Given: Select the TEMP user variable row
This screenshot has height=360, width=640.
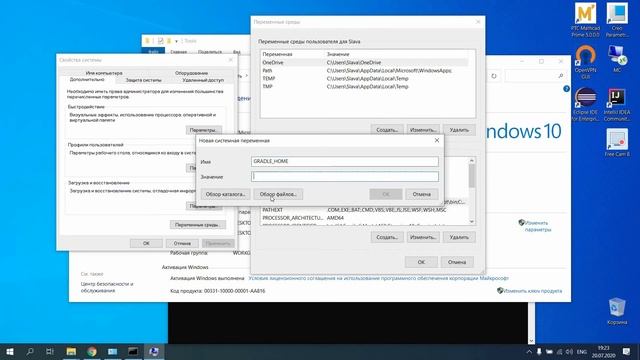Looking at the screenshot, I should (x=364, y=78).
